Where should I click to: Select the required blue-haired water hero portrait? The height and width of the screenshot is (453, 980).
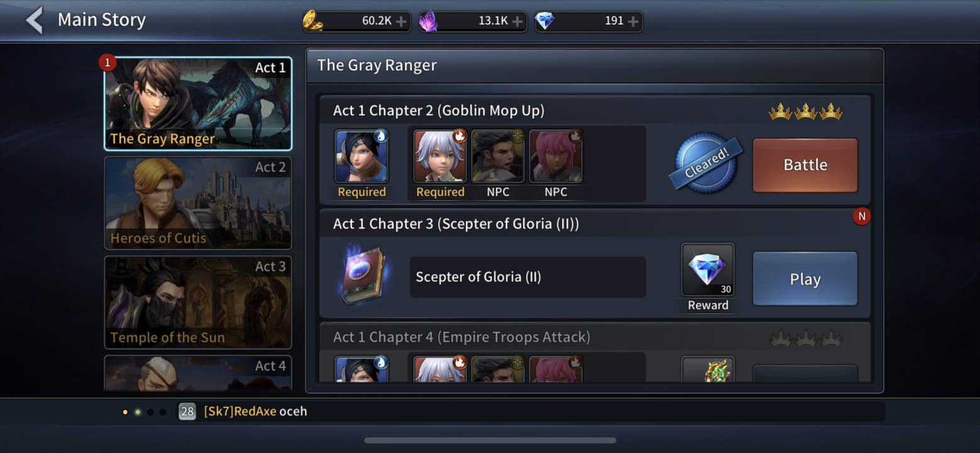click(361, 156)
